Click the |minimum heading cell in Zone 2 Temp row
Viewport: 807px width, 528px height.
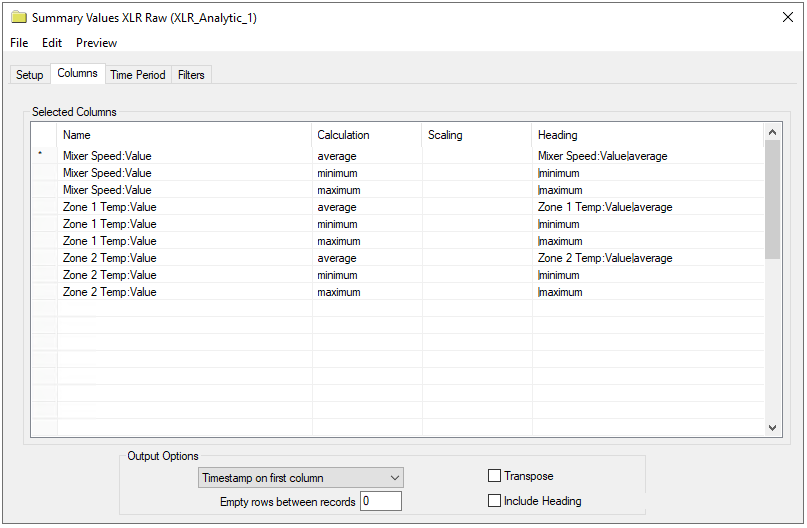click(x=648, y=275)
